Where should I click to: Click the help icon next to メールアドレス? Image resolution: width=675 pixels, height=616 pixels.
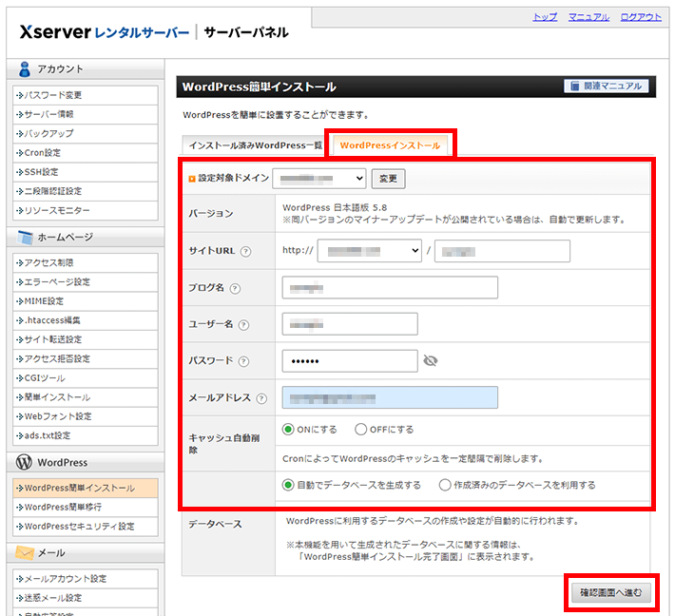click(x=261, y=398)
